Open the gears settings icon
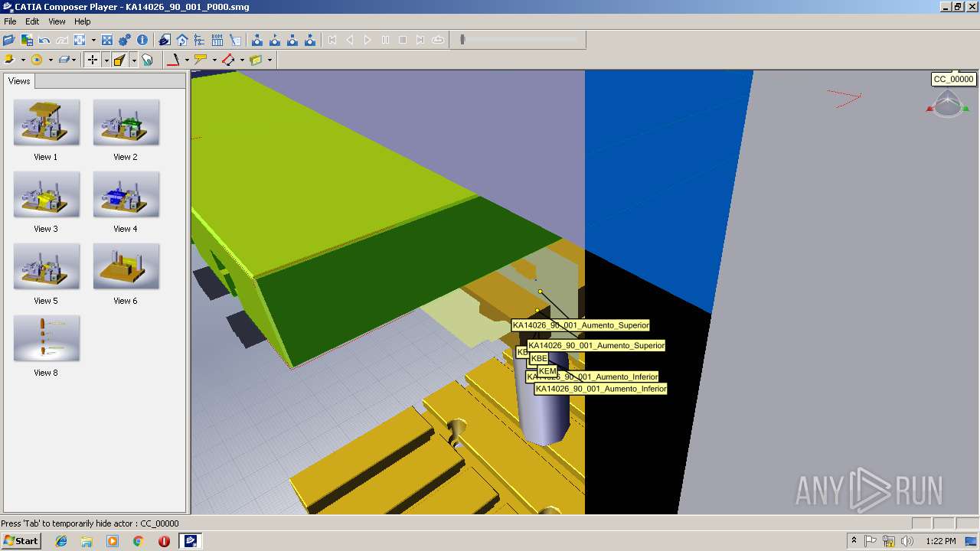 tap(125, 40)
